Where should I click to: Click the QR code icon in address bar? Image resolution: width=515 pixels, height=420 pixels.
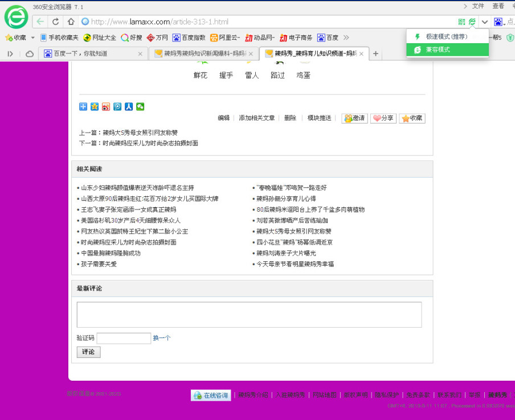[461, 22]
